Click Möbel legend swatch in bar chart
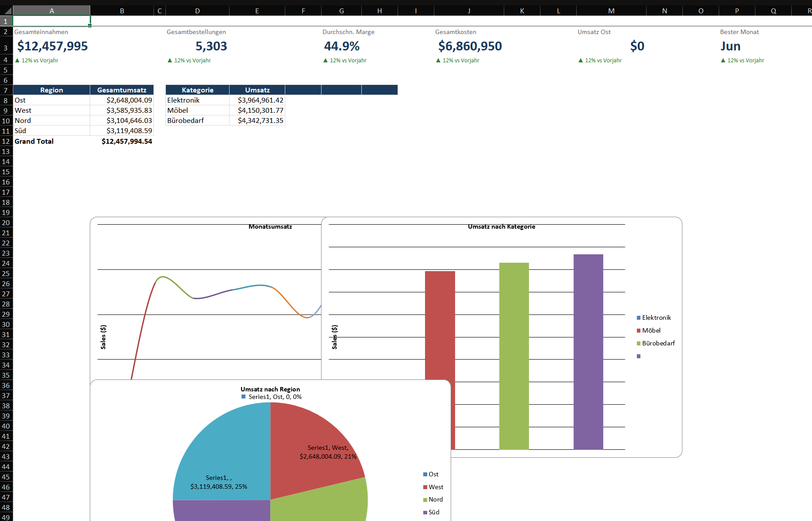 pos(639,330)
